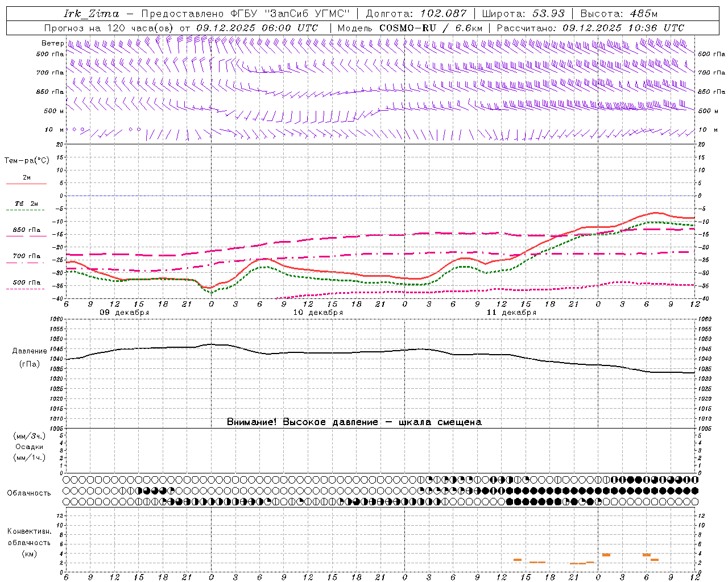Click the 2м temperature legend label

pyautogui.click(x=27, y=178)
